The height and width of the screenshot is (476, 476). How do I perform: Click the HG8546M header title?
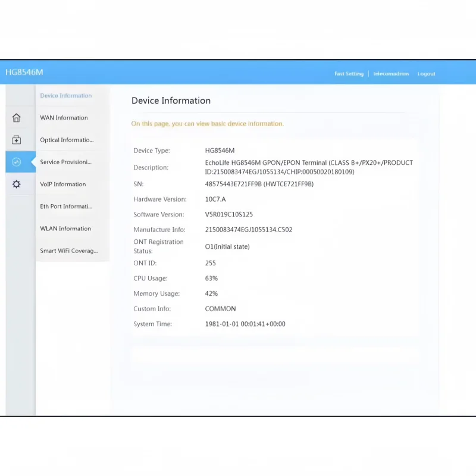tap(24, 72)
